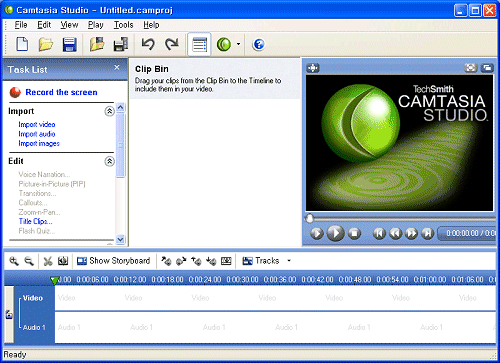Collapse the Import section chevron
The width and height of the screenshot is (500, 363).
pyautogui.click(x=109, y=111)
